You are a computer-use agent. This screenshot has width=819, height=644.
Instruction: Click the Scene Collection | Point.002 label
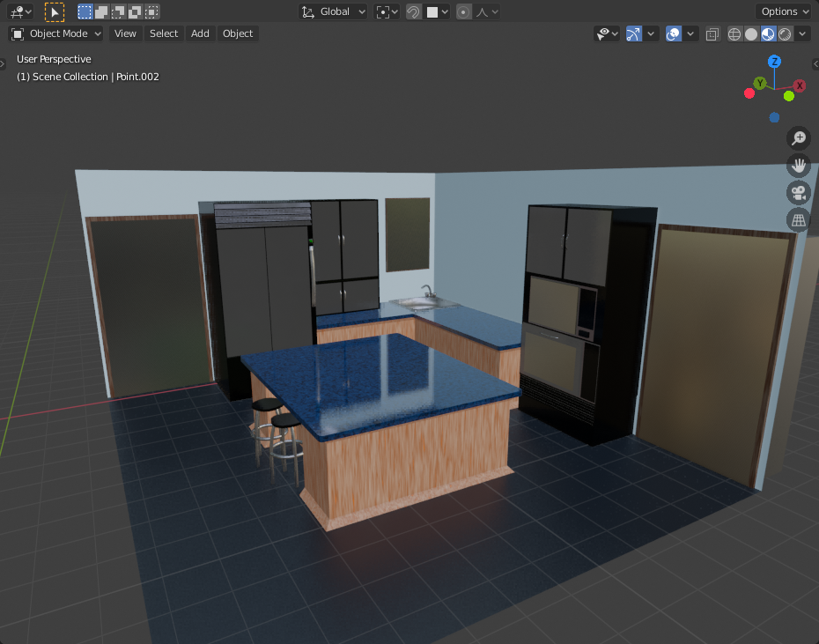point(88,77)
